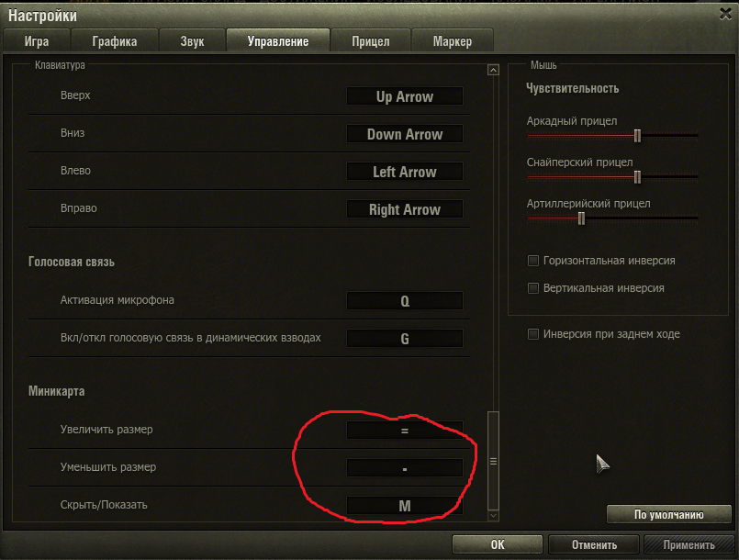Screen dimensions: 739x560
Task: Adjust the Снайперский прицел sensitivity slider
Action: [x=637, y=177]
